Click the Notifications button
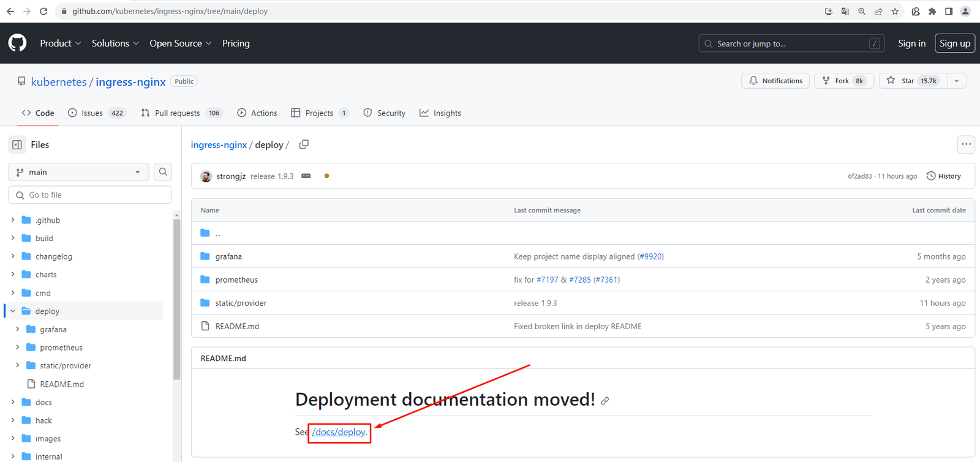Screen dimensions: 980x462 [775, 81]
